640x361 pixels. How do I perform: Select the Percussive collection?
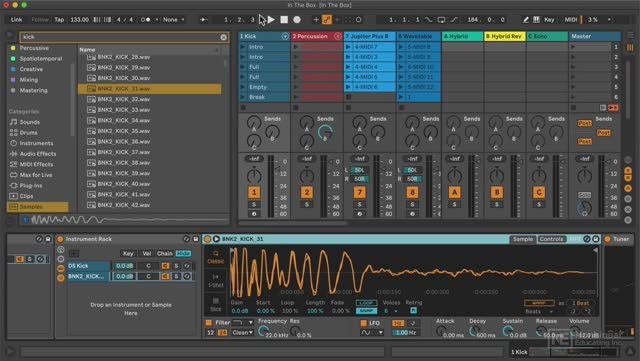point(34,48)
